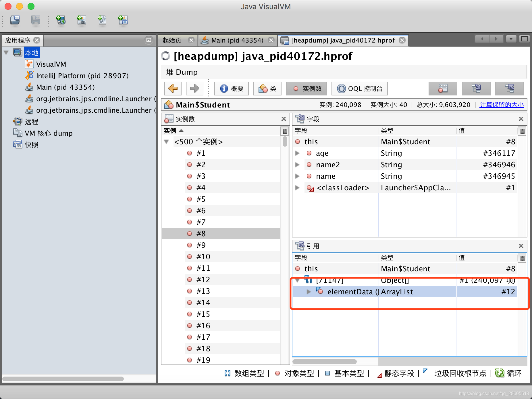Open the tab list dropdown arrow
Screen dimensions: 532x399
pos(511,39)
